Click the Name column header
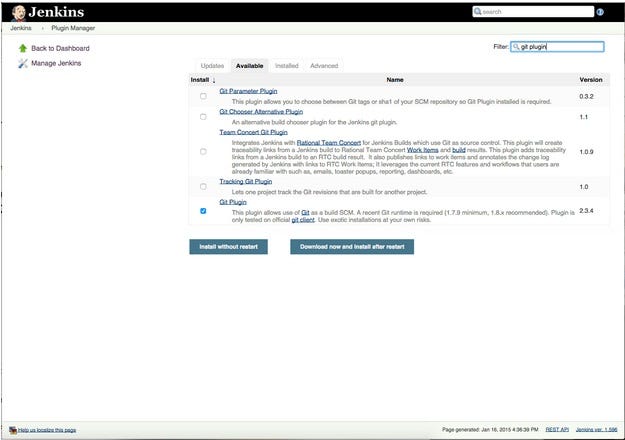Viewport: 625px width, 440px height. 395,80
